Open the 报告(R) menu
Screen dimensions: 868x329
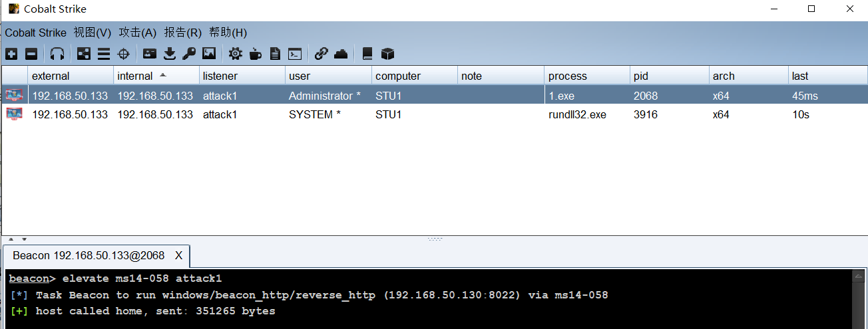click(183, 33)
